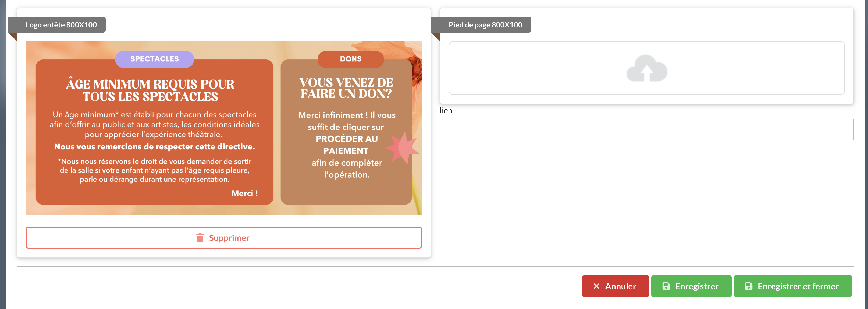Save and close with Enregistrer et fermer
This screenshot has height=309, width=868.
tap(792, 286)
